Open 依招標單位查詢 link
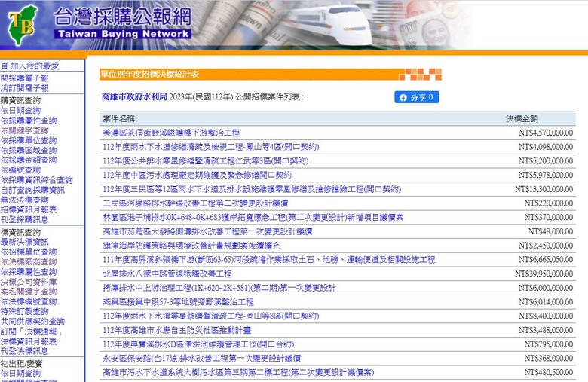The width and height of the screenshot is (588, 382). pyautogui.click(x=29, y=252)
